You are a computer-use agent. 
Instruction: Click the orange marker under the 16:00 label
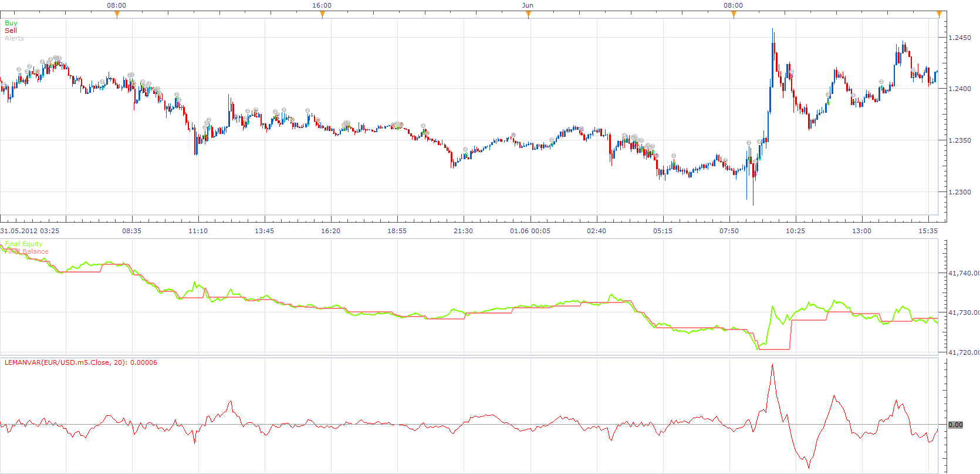pyautogui.click(x=322, y=15)
